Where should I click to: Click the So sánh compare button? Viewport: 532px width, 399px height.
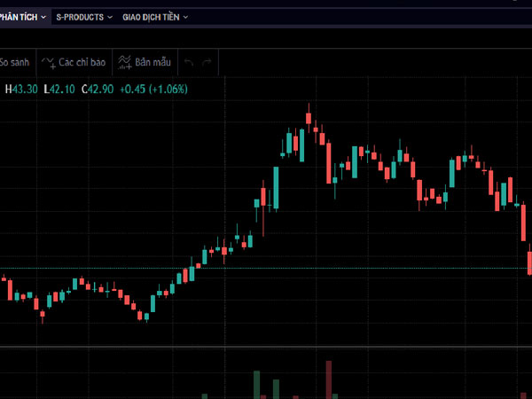pyautogui.click(x=15, y=62)
